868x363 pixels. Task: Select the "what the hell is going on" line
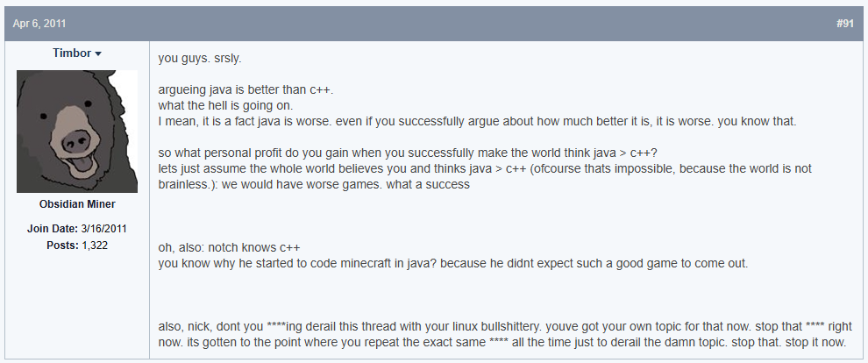[x=225, y=105]
